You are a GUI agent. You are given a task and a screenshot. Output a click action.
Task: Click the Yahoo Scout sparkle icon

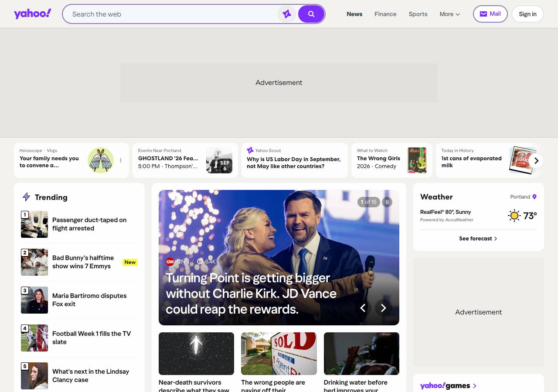pyautogui.click(x=250, y=150)
